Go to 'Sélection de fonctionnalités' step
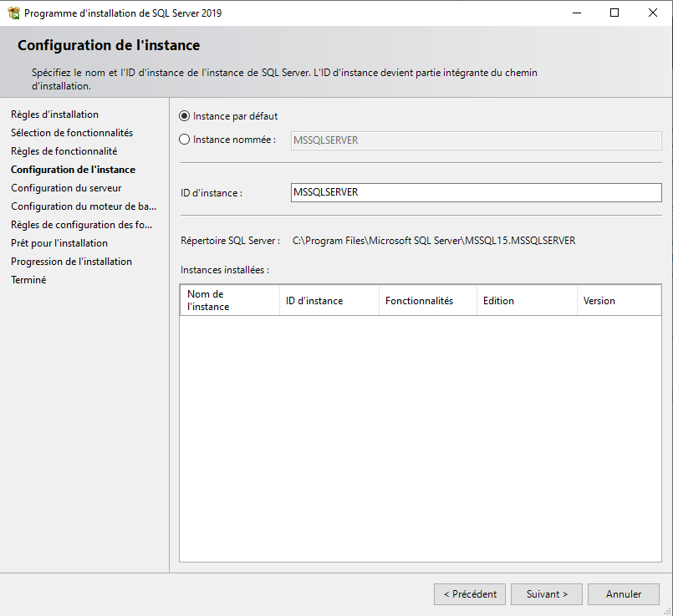Viewport: 673px width, 616px height. click(x=72, y=133)
